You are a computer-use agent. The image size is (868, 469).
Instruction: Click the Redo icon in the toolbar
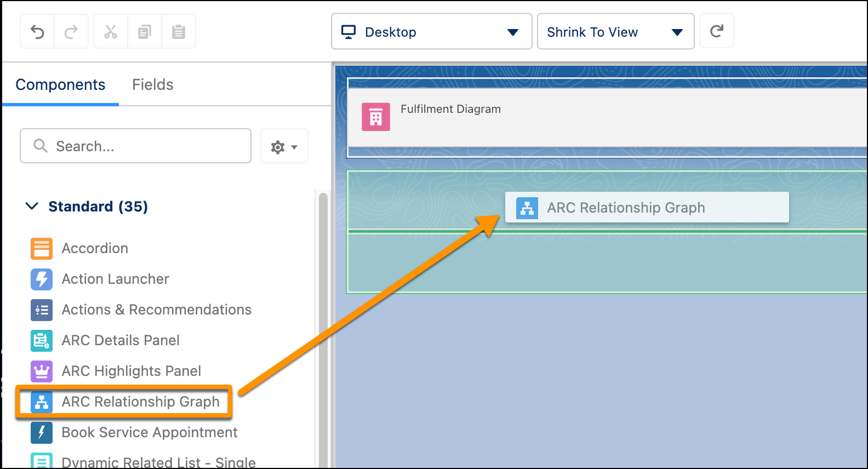pos(71,31)
